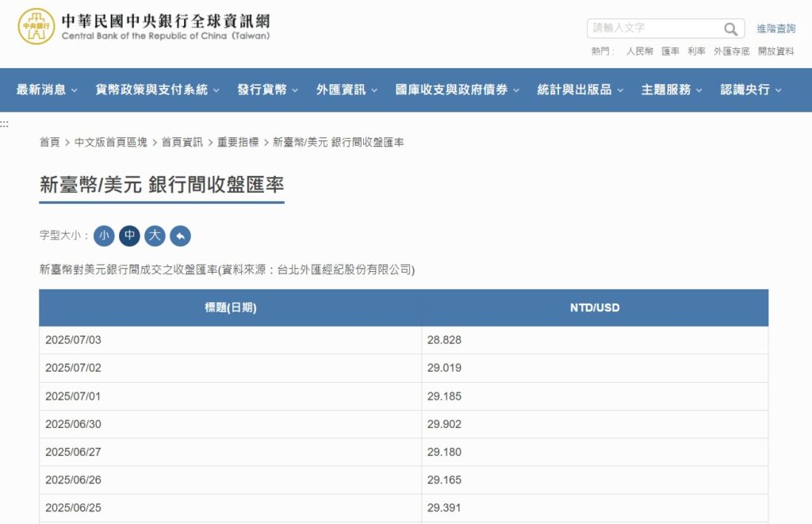Go to 首頁 in the breadcrumb
812x524 pixels.
[50, 143]
